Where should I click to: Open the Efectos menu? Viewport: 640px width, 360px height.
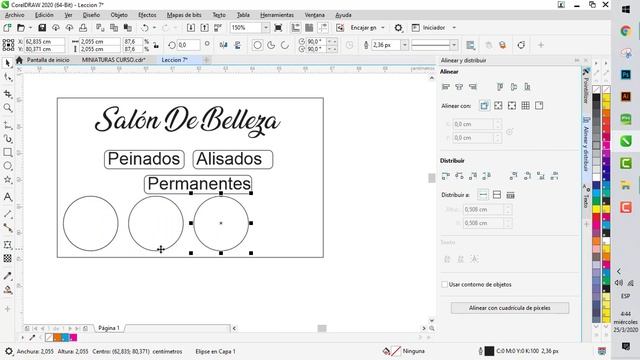[147, 15]
